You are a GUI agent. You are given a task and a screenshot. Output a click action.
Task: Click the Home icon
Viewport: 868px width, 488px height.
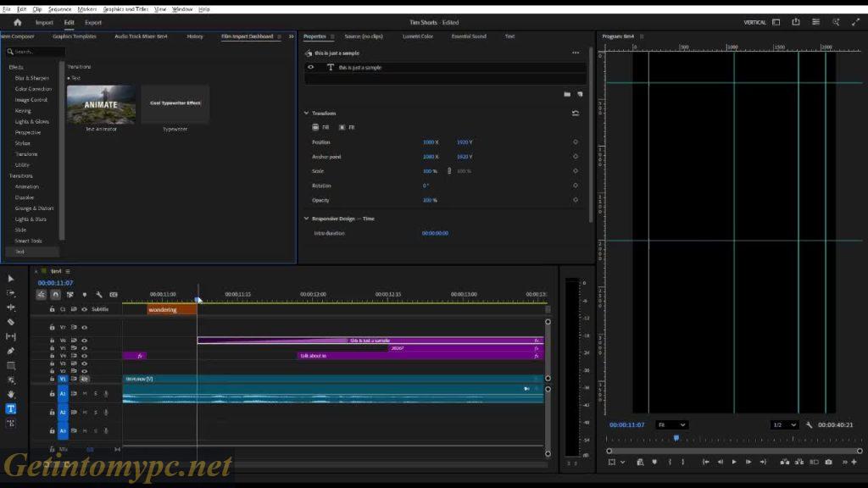coord(17,22)
